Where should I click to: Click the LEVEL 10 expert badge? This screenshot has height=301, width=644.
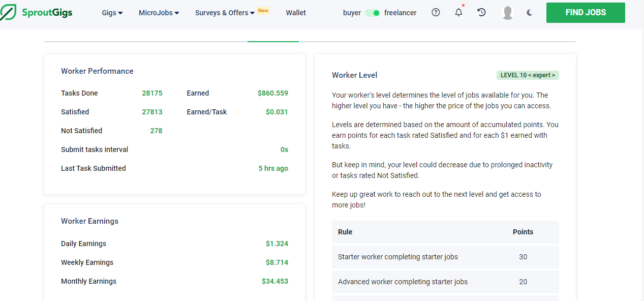(528, 75)
